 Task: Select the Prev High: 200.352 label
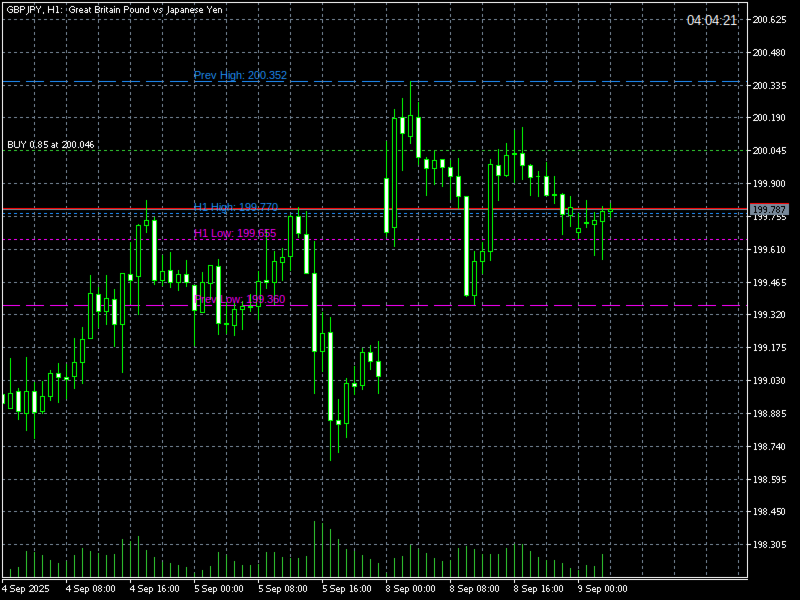point(240,76)
